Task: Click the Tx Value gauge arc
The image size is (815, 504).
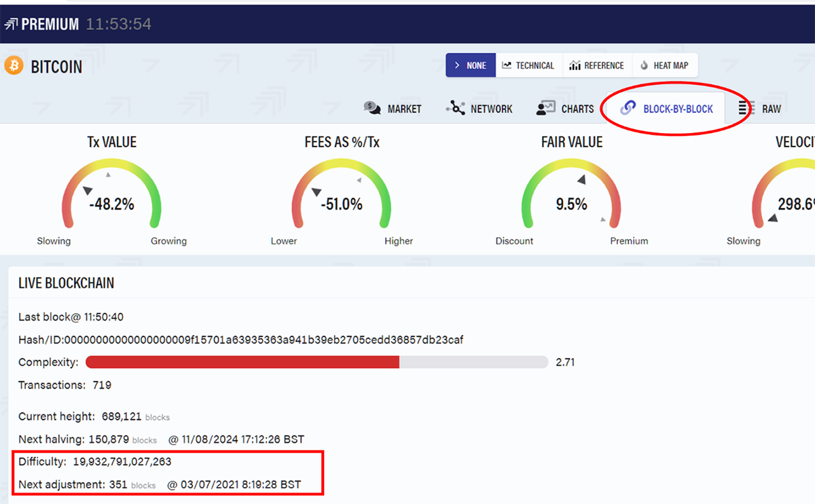Action: pyautogui.click(x=112, y=194)
